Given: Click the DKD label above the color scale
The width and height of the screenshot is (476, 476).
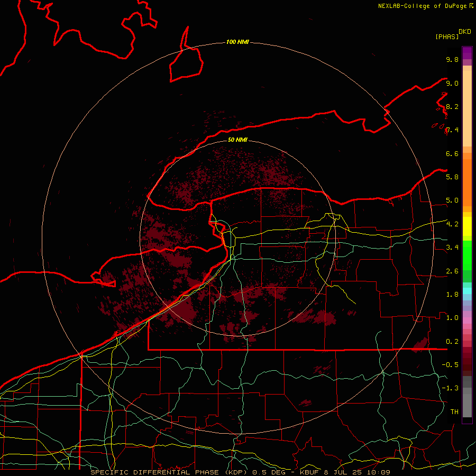Looking at the screenshot, I should 465,32.
